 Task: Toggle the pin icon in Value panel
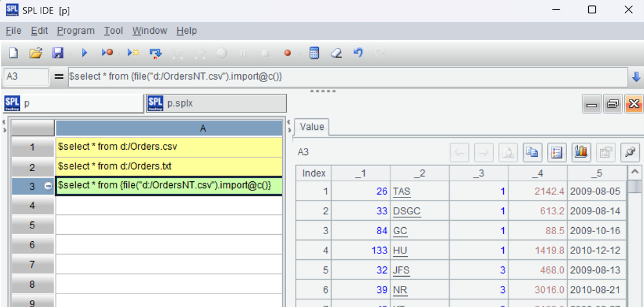(x=629, y=153)
